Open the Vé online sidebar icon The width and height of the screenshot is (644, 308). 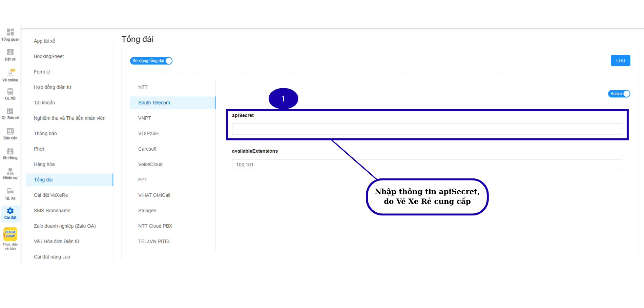(x=10, y=73)
